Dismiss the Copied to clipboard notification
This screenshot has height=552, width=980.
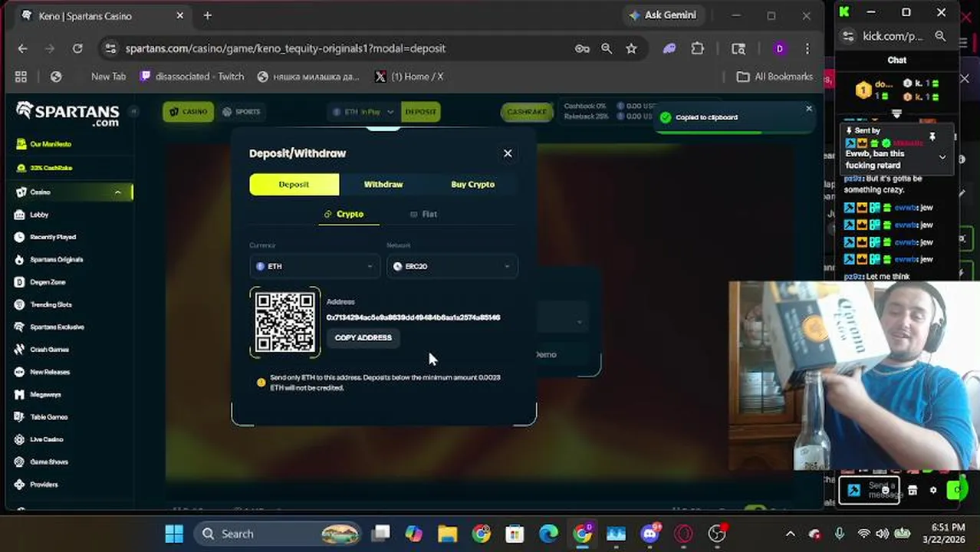[x=808, y=109]
